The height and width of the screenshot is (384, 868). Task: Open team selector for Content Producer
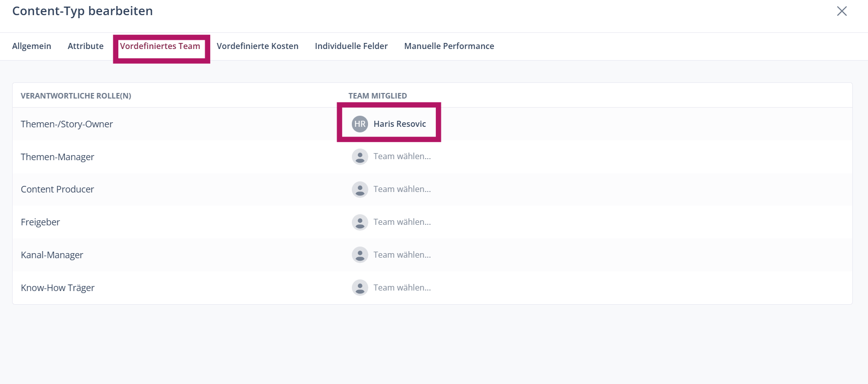click(x=402, y=189)
